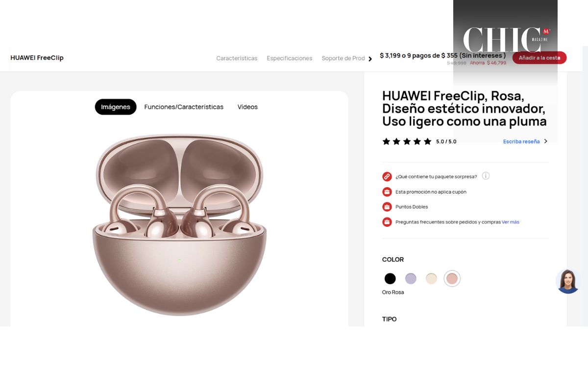Screen dimensions: 588x366
Task: Click the surprise package link icon
Action: [387, 176]
